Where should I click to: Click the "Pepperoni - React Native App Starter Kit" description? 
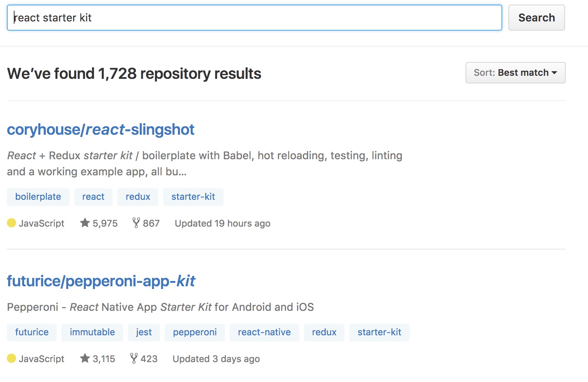160,307
